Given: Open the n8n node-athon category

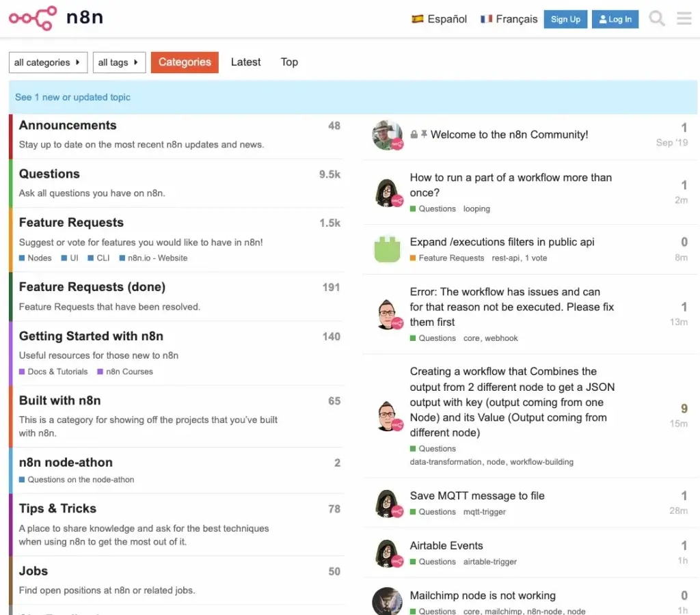Looking at the screenshot, I should click(x=66, y=463).
